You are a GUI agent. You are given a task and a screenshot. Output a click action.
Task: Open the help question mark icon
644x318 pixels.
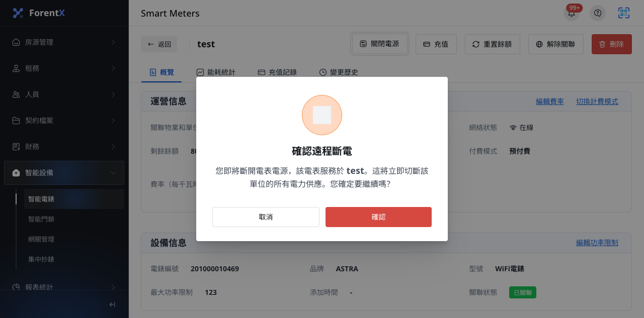[598, 13]
